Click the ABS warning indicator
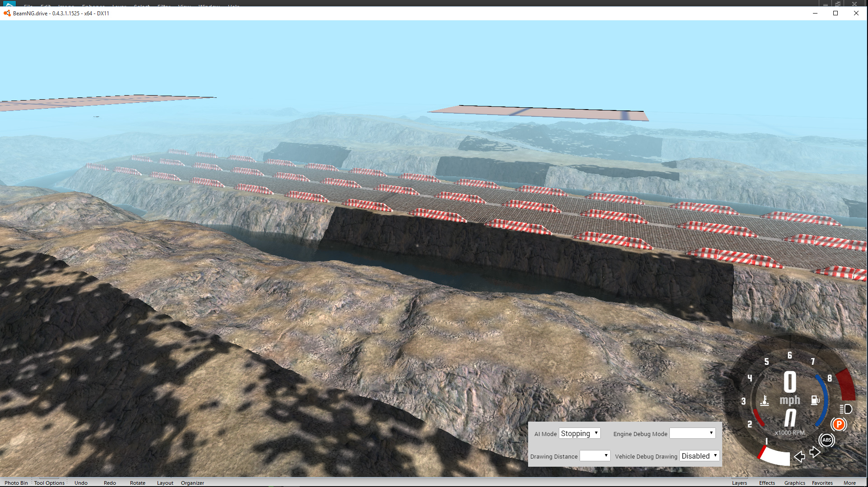Viewport: 868px width, 487px height. pos(826,440)
